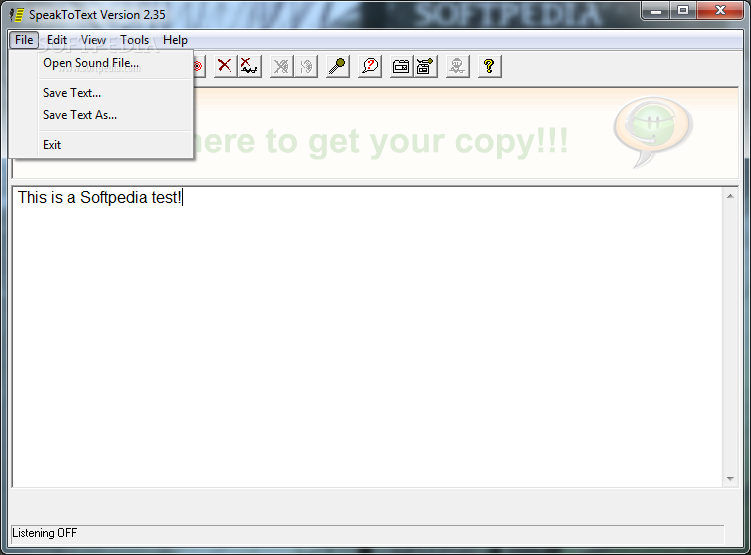Click the red X delete icon
Viewport: 751px width, 555px height.
tap(225, 66)
